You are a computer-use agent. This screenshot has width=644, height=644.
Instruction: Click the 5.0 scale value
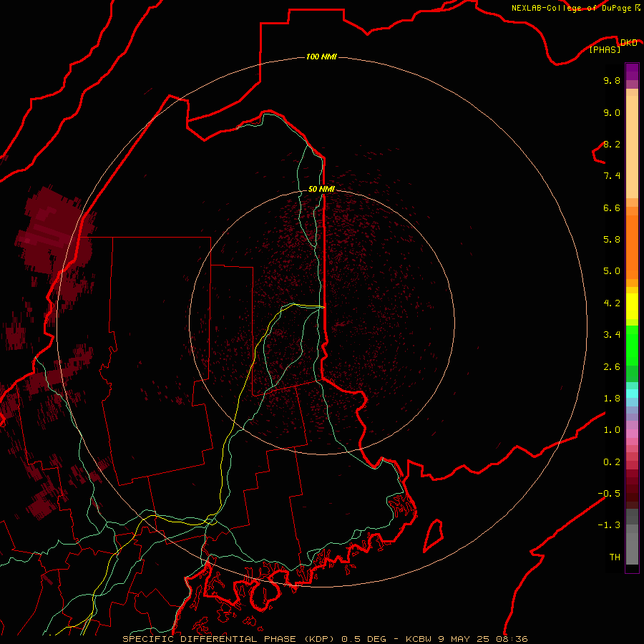[612, 271]
